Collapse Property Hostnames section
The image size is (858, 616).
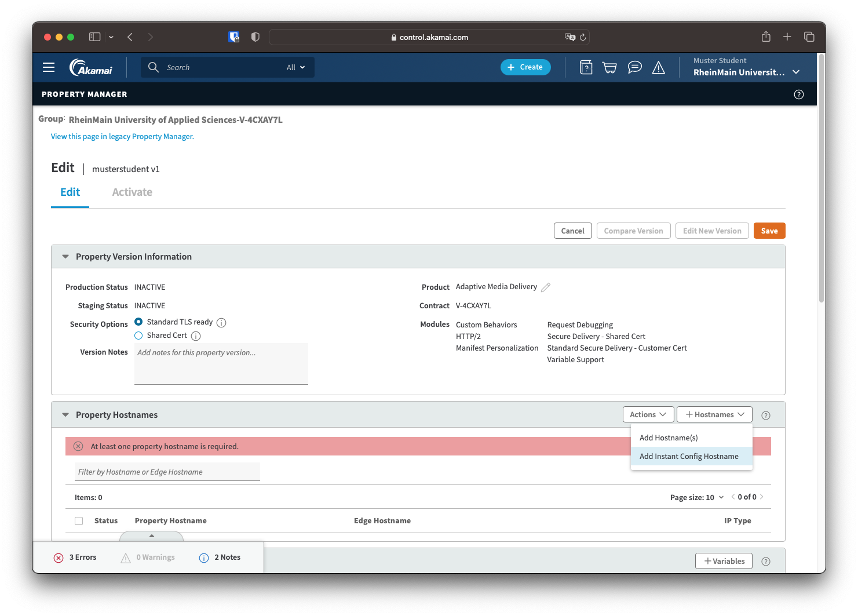(x=65, y=415)
